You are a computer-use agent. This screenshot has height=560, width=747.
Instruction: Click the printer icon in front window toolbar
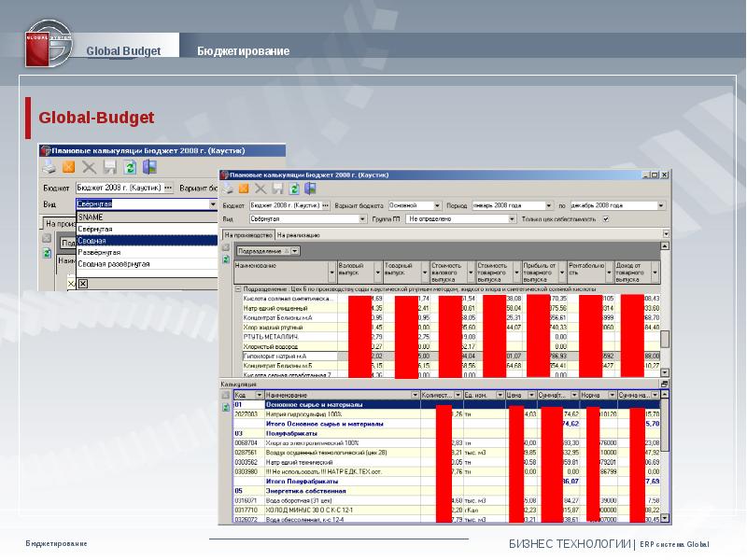pos(228,189)
